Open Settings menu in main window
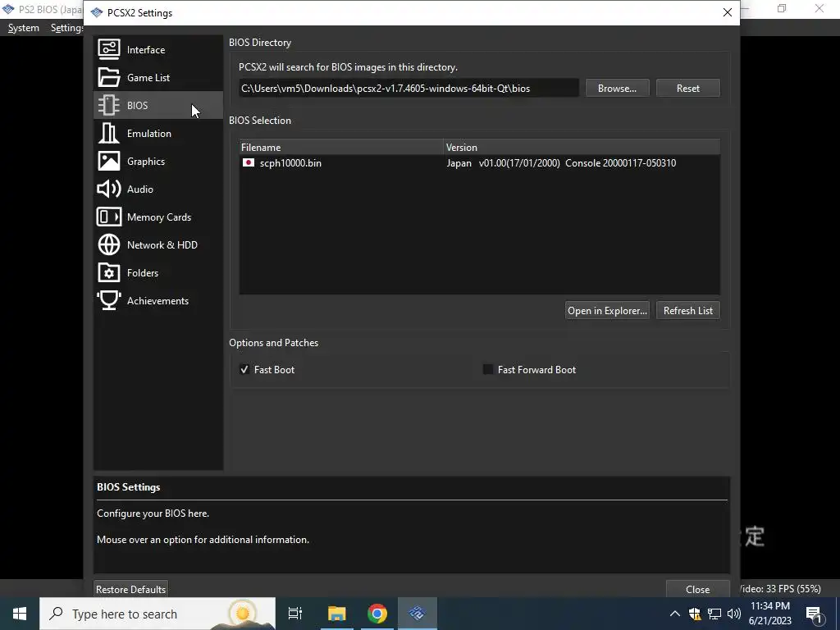 66,28
